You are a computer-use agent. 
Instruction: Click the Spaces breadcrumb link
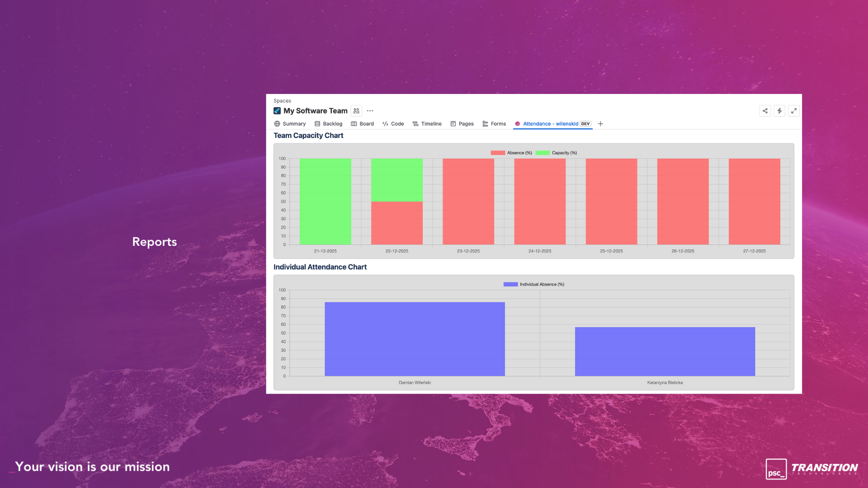coord(282,101)
